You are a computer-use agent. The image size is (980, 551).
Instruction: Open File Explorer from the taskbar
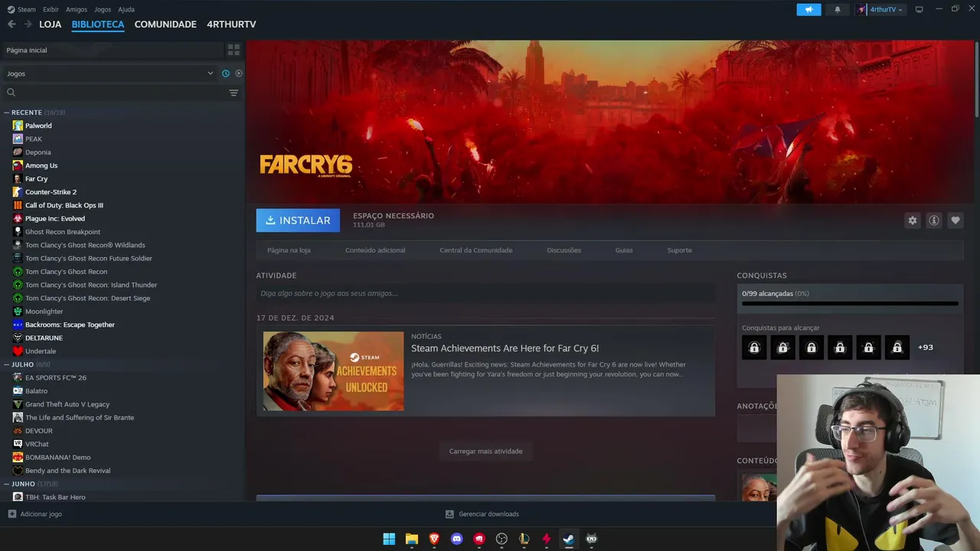(411, 539)
